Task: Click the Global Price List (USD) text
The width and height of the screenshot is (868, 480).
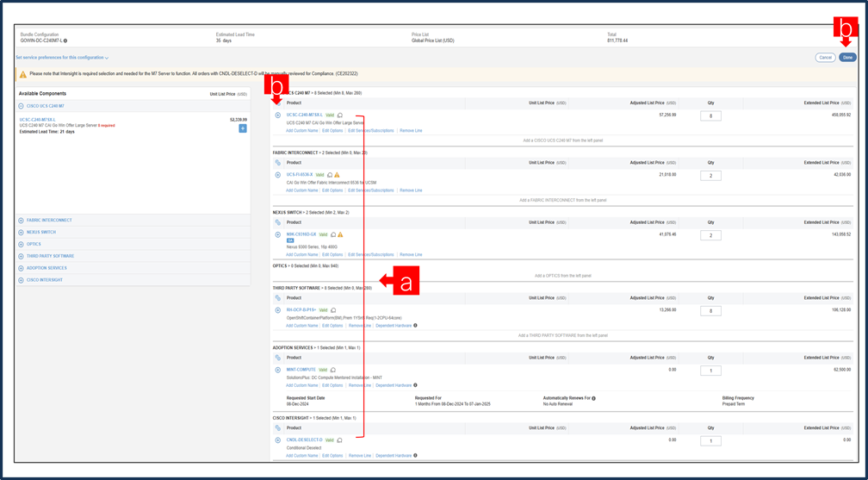Action: pyautogui.click(x=433, y=41)
